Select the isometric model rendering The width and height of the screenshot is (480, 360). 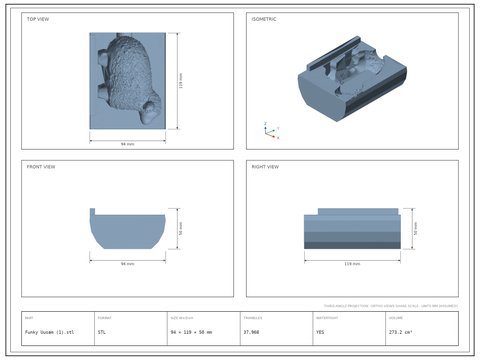coord(352,78)
